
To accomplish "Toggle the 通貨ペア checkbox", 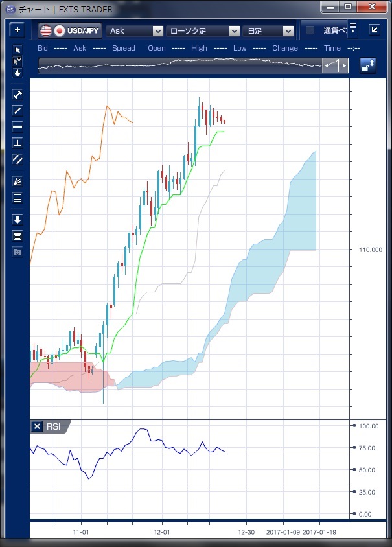I will [310, 30].
